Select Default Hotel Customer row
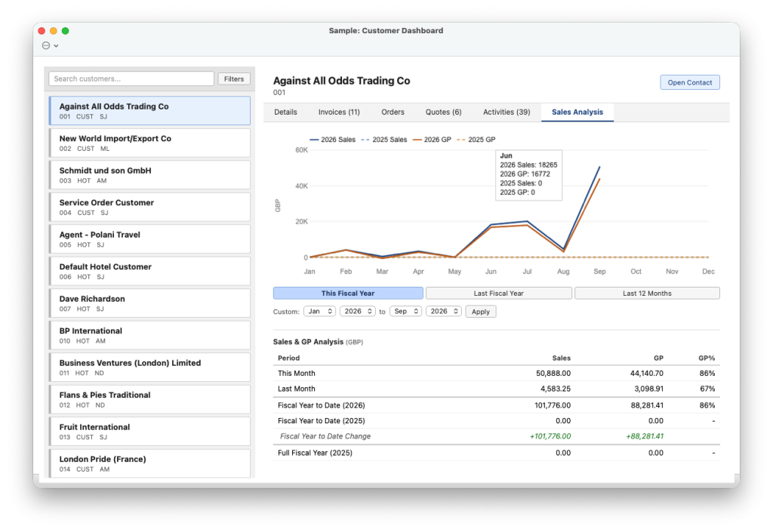Viewport: 773px width, 532px height. coord(150,271)
